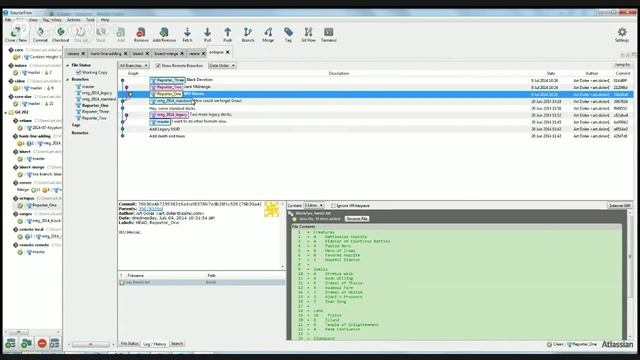Switch to the Log / History bottom tab

[155, 344]
